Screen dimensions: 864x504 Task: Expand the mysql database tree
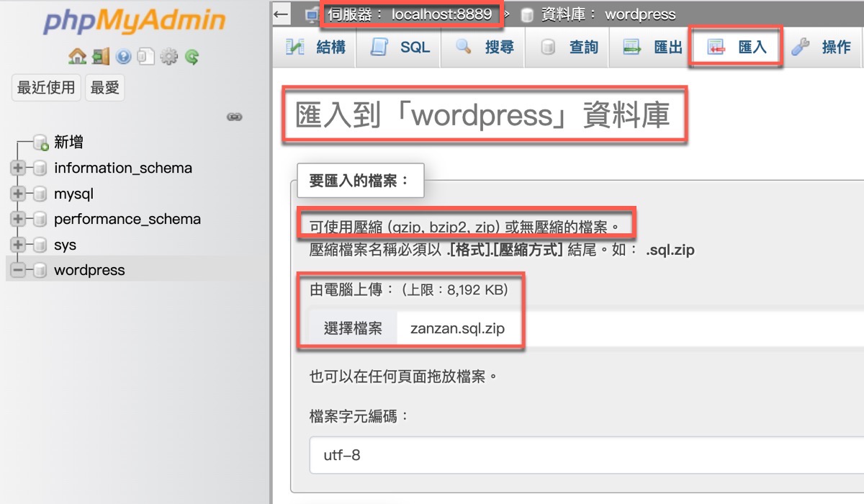(x=18, y=194)
